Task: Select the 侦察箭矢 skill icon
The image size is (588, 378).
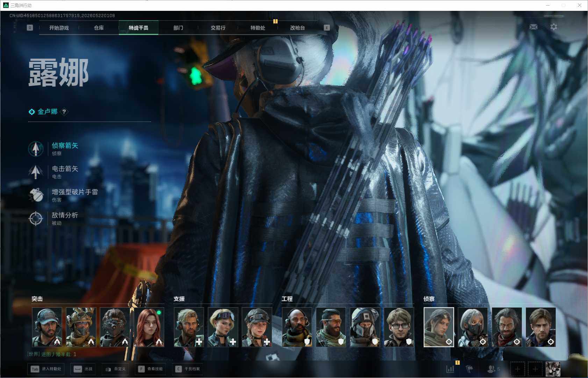Action: point(36,149)
